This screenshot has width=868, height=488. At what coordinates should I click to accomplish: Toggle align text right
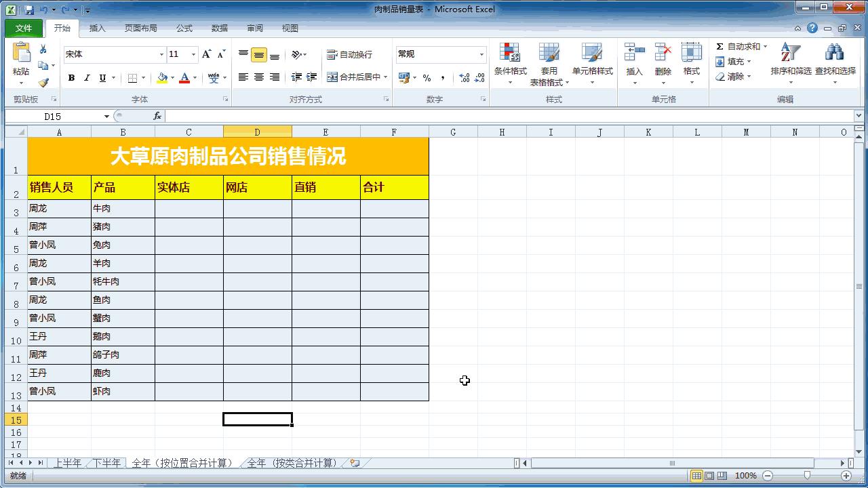[x=275, y=77]
